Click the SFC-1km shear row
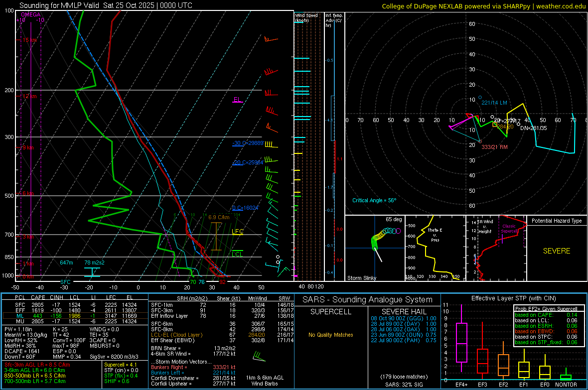Screen dimensions: 588x390 [x=222, y=305]
